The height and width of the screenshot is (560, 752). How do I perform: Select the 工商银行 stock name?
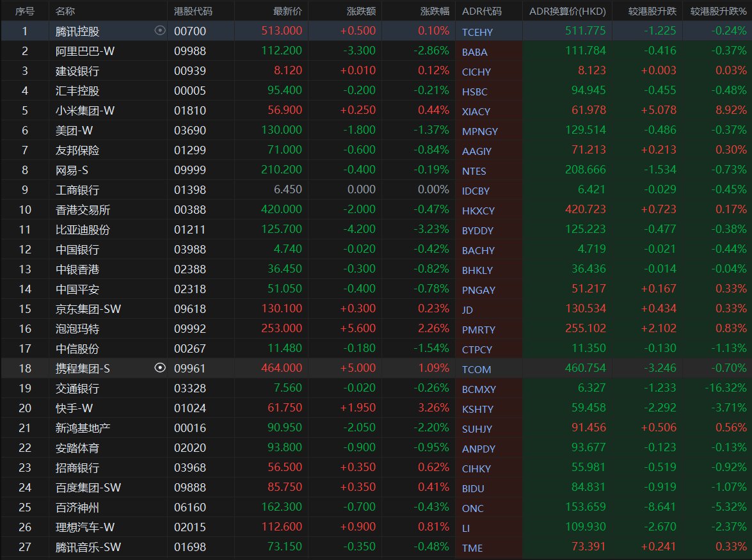tap(77, 190)
